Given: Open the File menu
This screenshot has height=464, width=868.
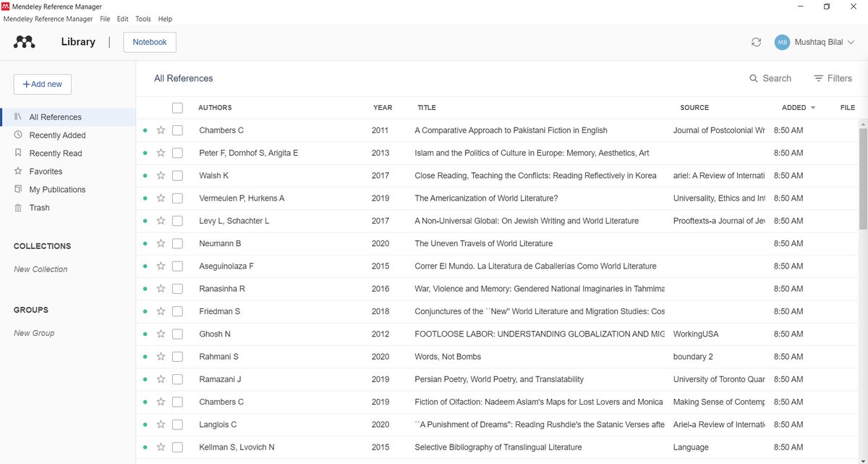Looking at the screenshot, I should (106, 19).
